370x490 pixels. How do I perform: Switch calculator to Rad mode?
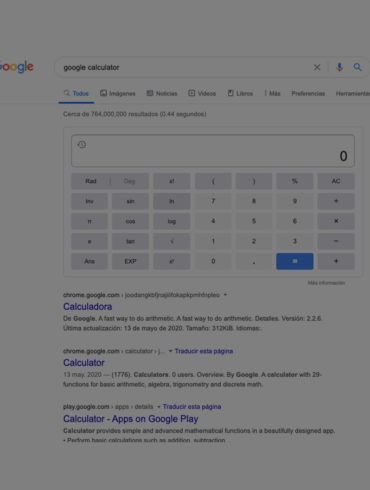pyautogui.click(x=91, y=181)
